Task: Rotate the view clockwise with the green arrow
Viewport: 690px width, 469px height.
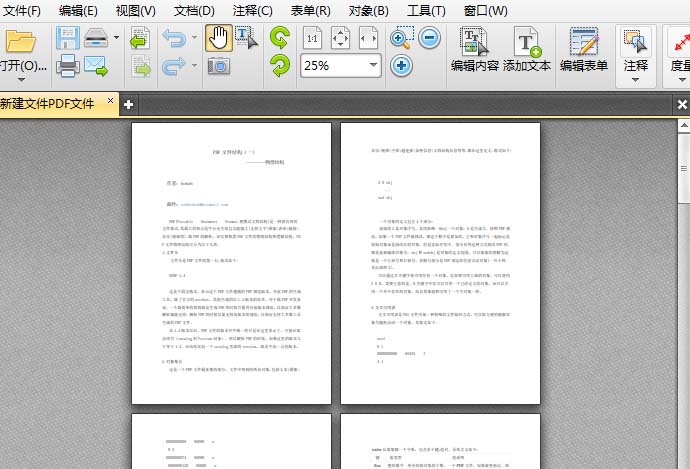Action: point(280,66)
